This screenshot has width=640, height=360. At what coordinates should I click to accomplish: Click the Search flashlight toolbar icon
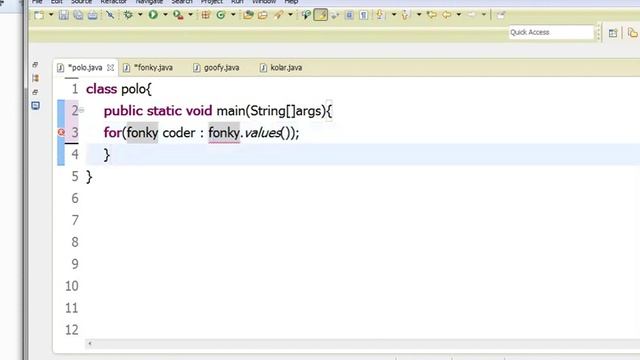278,15
